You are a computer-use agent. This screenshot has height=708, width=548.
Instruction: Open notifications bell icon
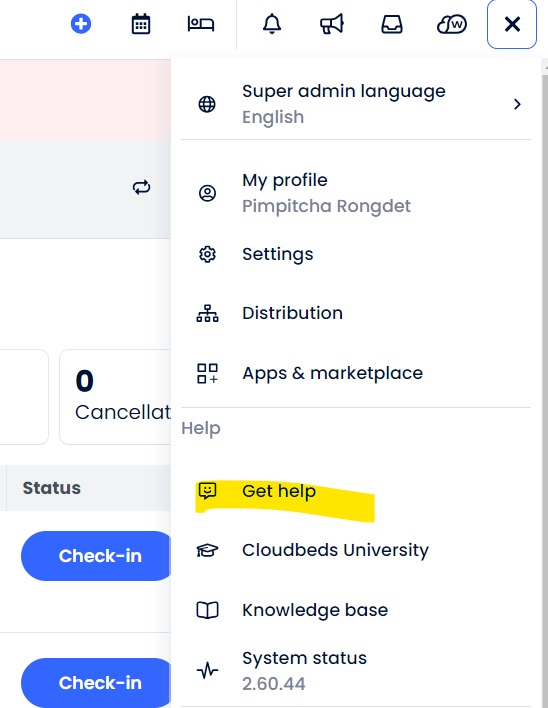click(x=272, y=23)
